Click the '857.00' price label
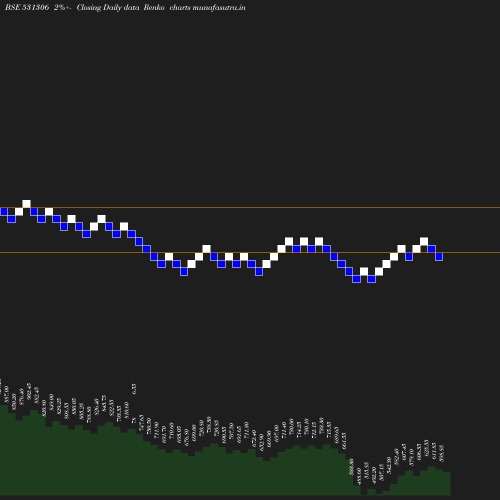The width and height of the screenshot is (500, 500). point(6,394)
